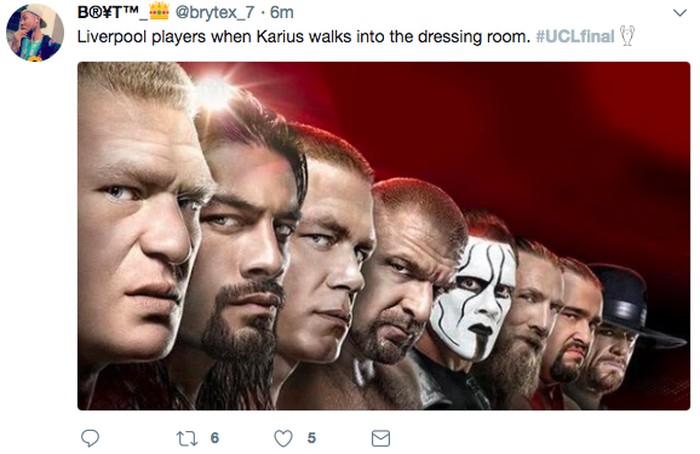Send tweet via the envelope message icon
Screen dimensions: 700x454
coord(380,438)
